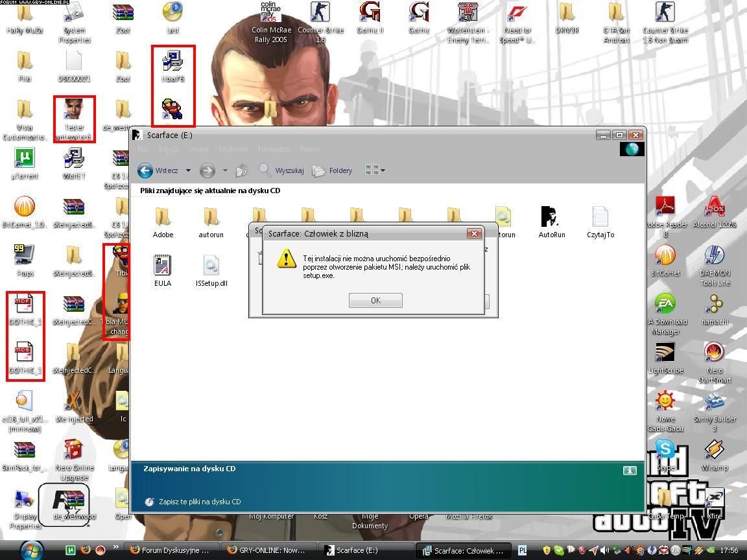Open the Wstecz history dropdown arrow

click(188, 170)
